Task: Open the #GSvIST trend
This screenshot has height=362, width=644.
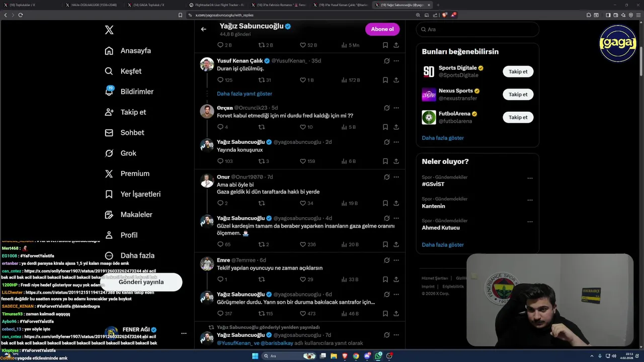Action: 433,184
